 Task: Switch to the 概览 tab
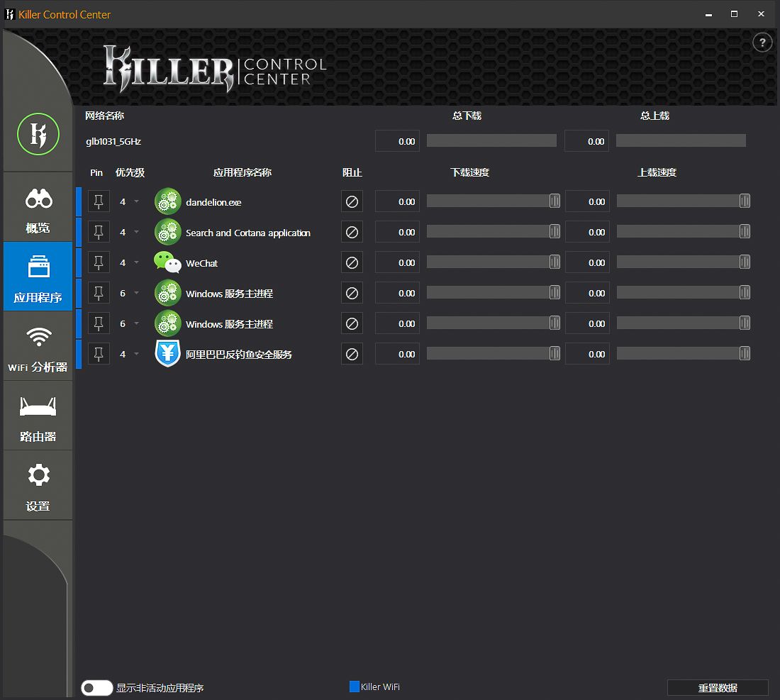click(x=38, y=207)
